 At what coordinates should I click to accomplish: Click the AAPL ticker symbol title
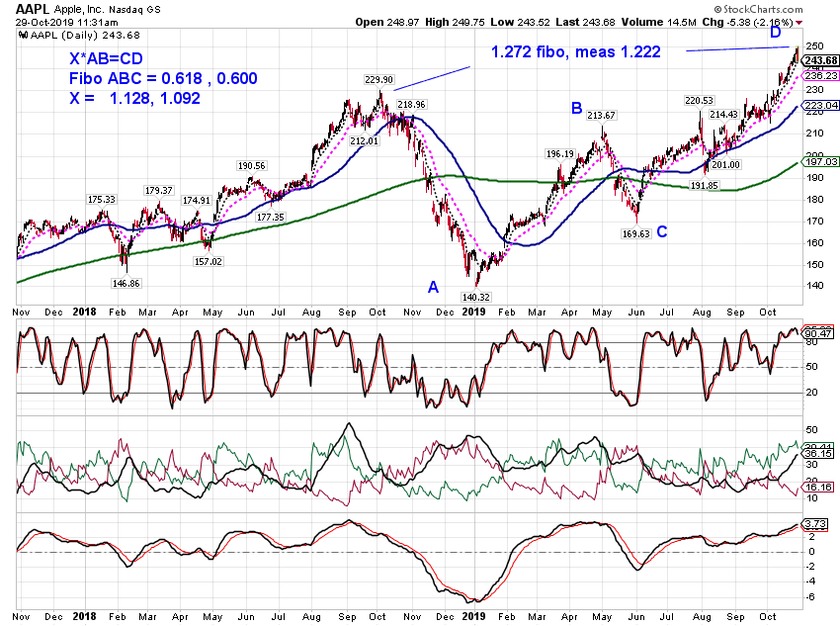click(x=33, y=9)
